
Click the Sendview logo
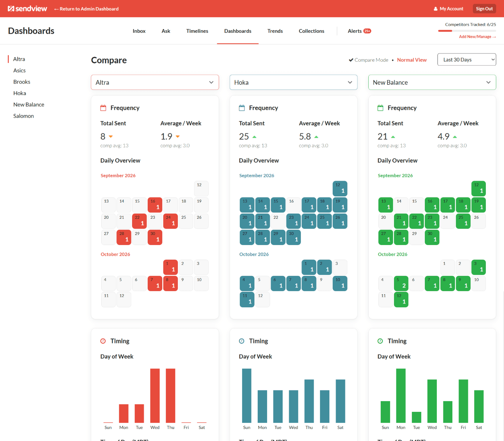[x=27, y=9]
